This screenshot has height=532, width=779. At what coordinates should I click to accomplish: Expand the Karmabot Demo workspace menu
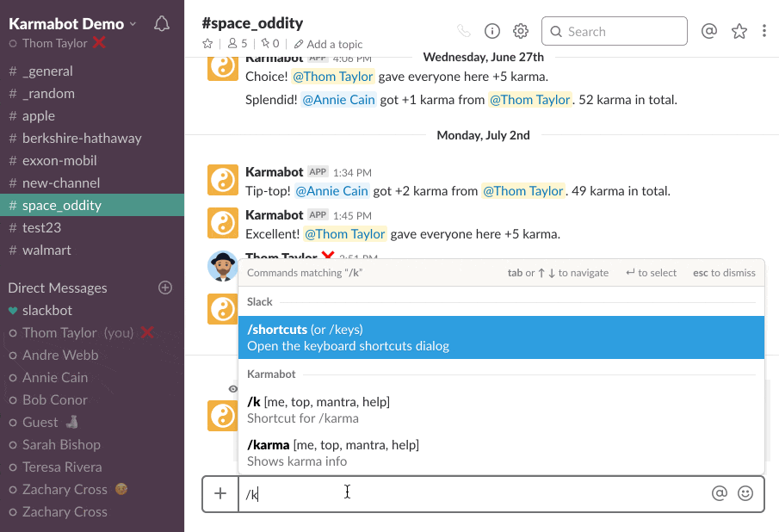(x=72, y=24)
